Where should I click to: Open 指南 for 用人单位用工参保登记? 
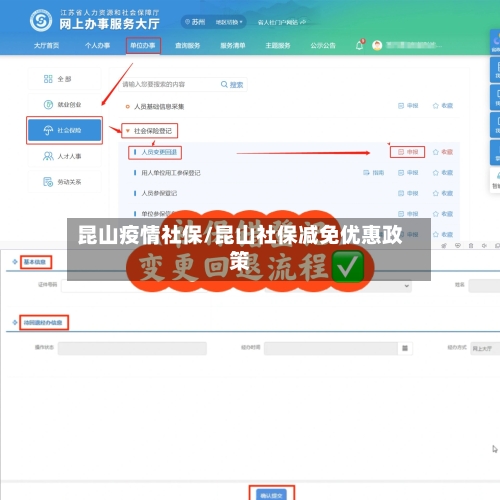374,173
